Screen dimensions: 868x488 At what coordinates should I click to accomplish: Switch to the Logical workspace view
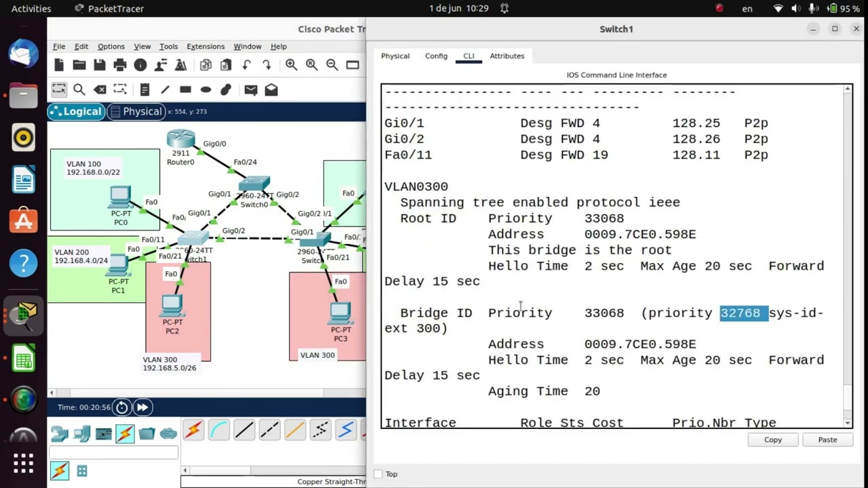pos(76,112)
